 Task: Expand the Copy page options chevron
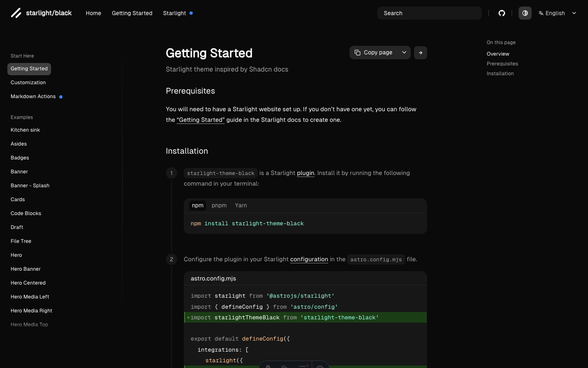pyautogui.click(x=404, y=52)
